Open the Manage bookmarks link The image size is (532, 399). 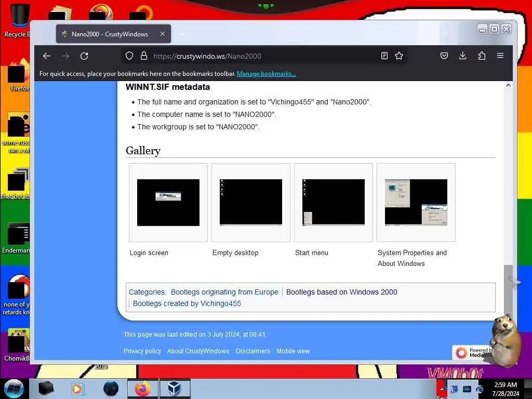(267, 74)
